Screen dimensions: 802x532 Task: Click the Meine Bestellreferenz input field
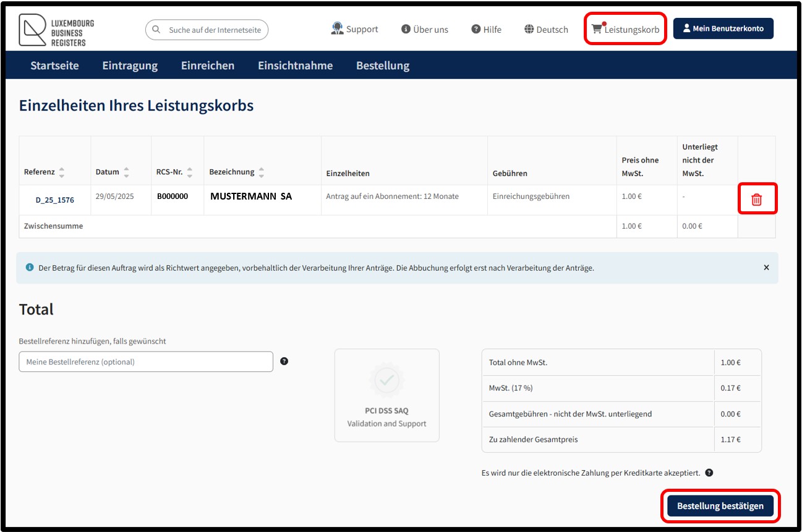[x=146, y=361]
